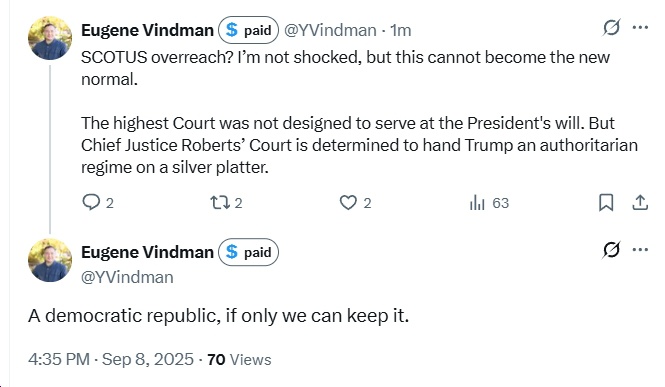The image size is (665, 387).
Task: Open more options menu on second tweet
Action: click(640, 250)
